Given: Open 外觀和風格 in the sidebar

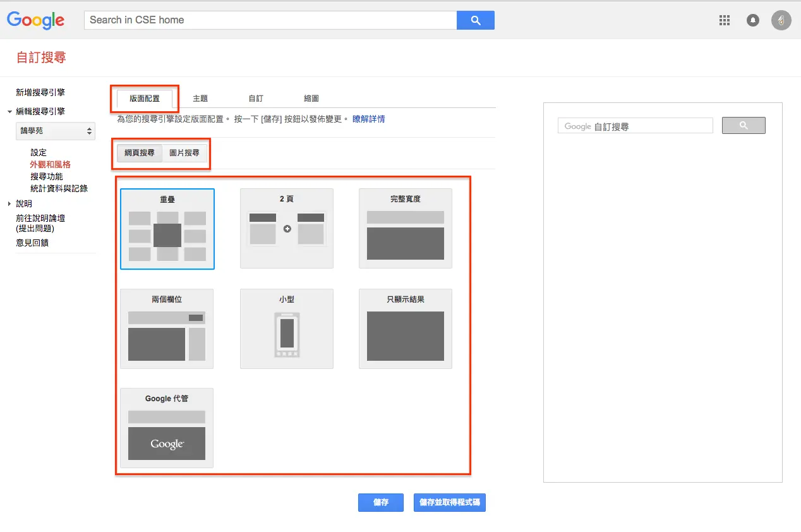Looking at the screenshot, I should pyautogui.click(x=51, y=164).
